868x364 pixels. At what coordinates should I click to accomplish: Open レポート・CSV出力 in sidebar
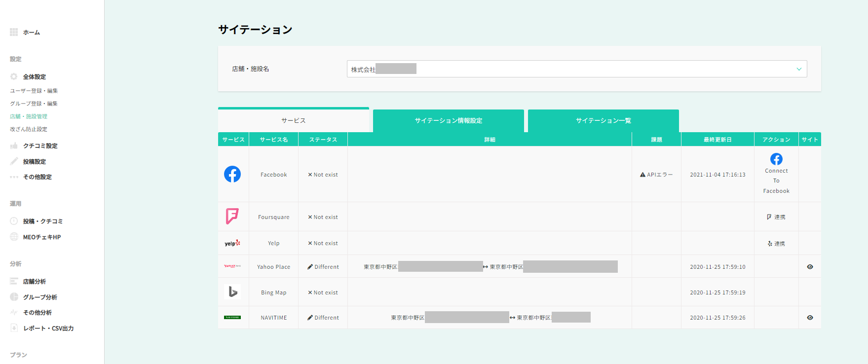click(48, 328)
